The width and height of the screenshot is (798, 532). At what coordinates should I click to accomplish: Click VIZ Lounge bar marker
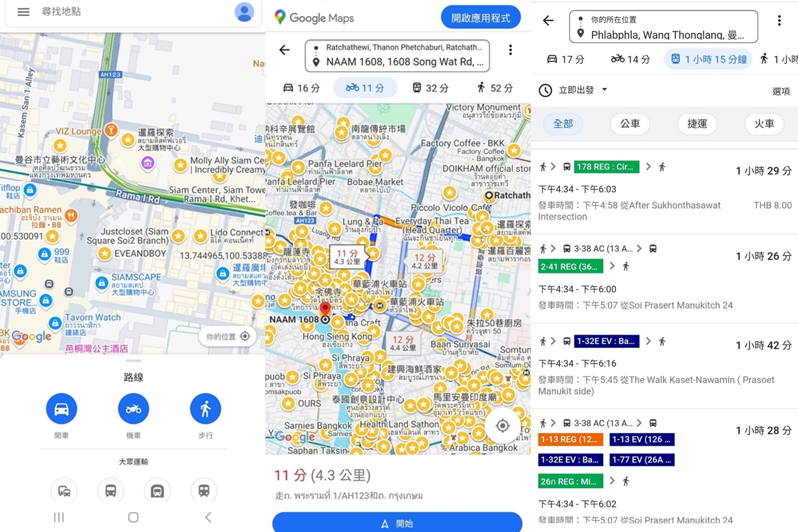click(x=112, y=130)
